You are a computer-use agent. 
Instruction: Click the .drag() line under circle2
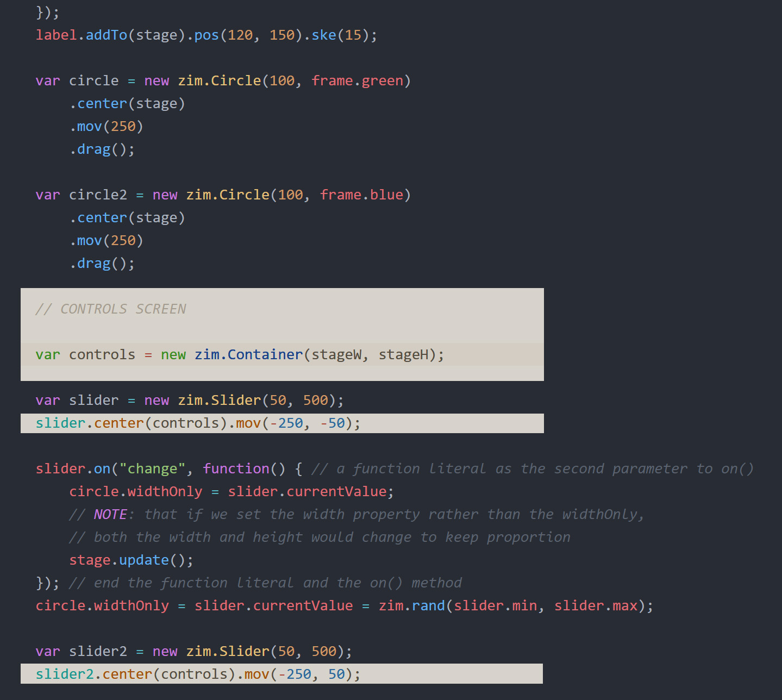102,264
